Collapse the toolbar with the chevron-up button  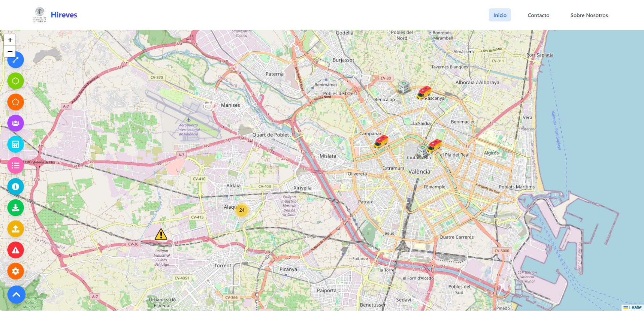16,295
